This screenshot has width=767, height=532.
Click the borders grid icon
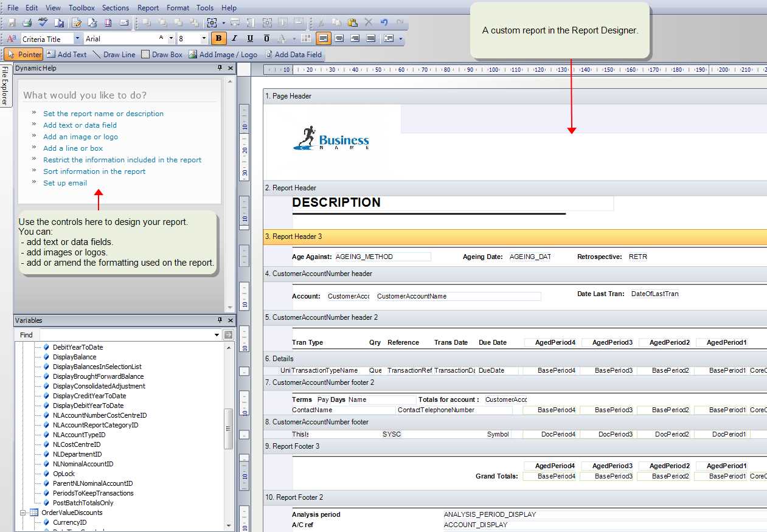pos(306,38)
